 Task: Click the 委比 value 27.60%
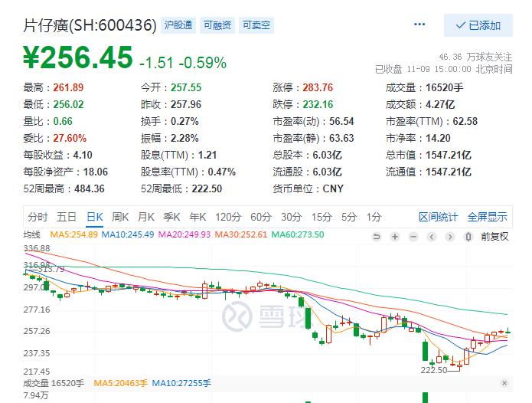tap(70, 138)
